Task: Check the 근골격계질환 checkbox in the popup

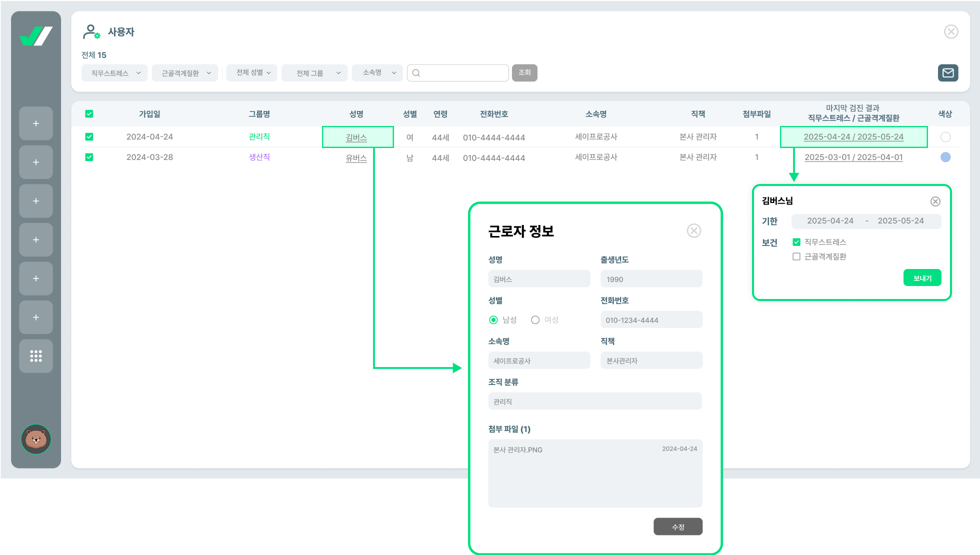Action: (x=796, y=256)
